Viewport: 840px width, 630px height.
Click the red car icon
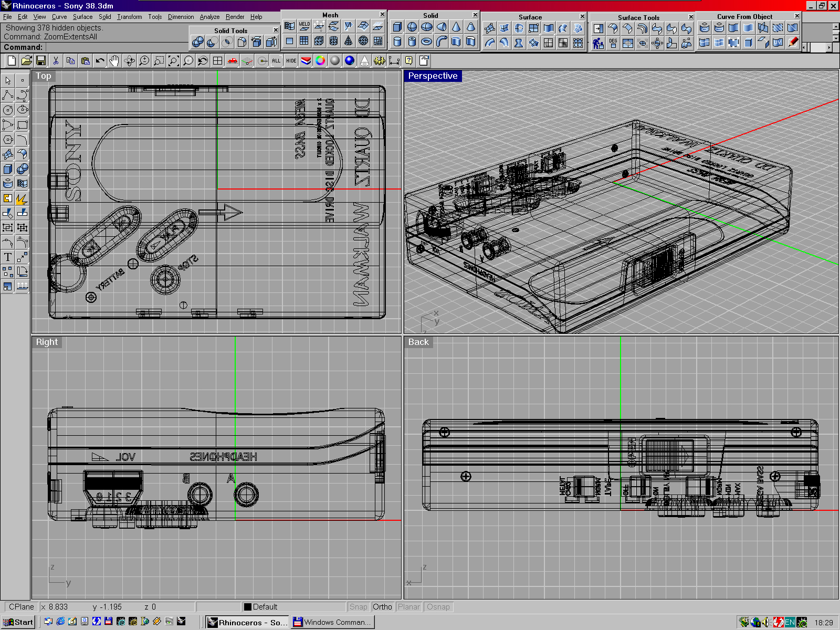(232, 61)
